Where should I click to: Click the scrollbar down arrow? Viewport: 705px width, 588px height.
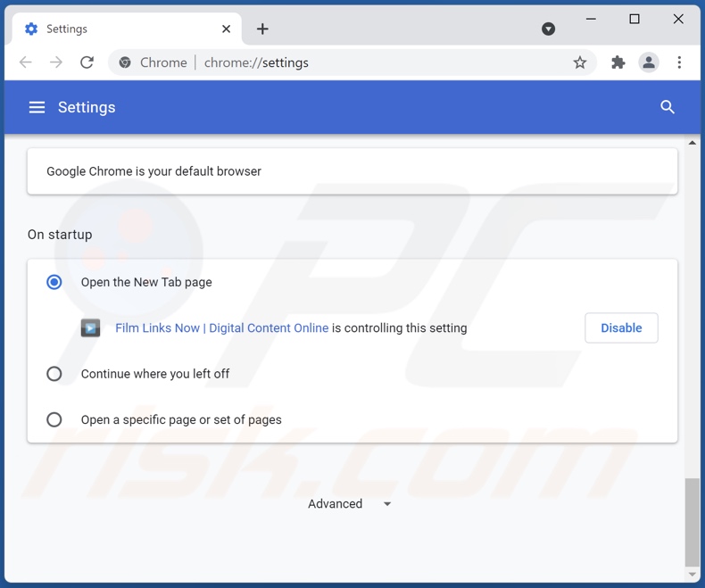pos(692,574)
